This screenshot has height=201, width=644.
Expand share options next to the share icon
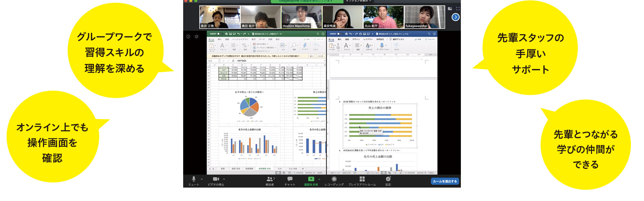[x=319, y=179]
